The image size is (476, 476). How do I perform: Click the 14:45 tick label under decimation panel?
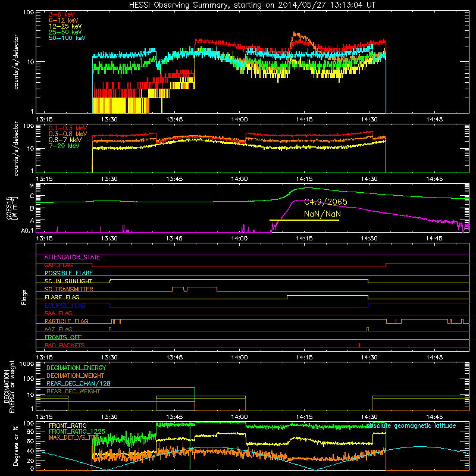pos(434,417)
